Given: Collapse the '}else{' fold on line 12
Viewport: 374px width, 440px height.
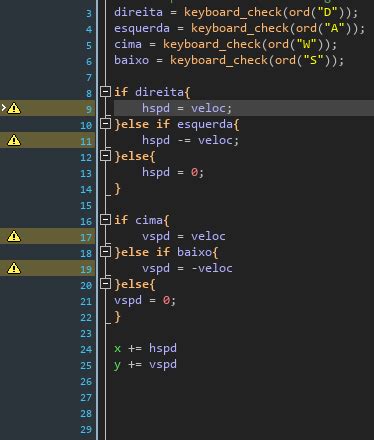Looking at the screenshot, I should [105, 156].
